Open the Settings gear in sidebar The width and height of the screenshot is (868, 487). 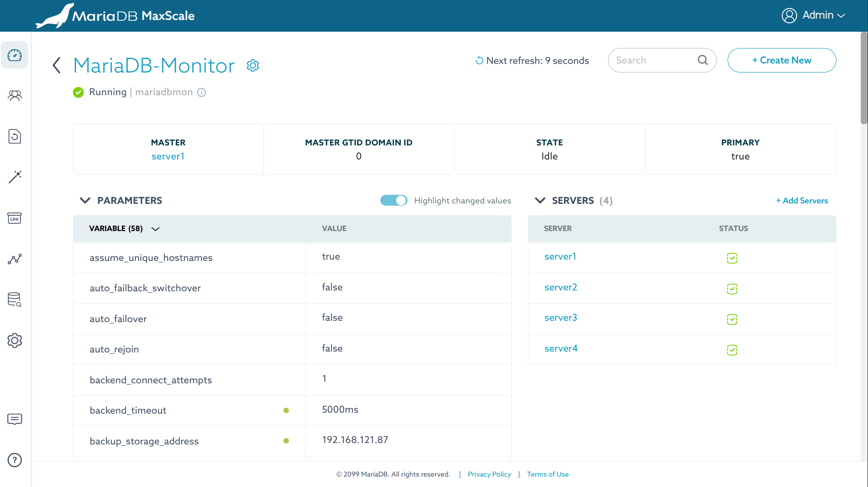point(14,340)
